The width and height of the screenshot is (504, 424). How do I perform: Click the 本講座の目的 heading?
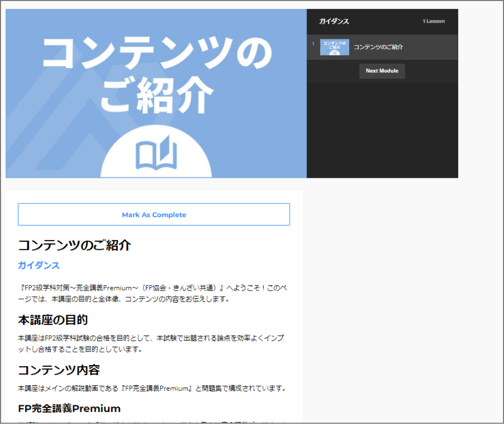coord(53,320)
